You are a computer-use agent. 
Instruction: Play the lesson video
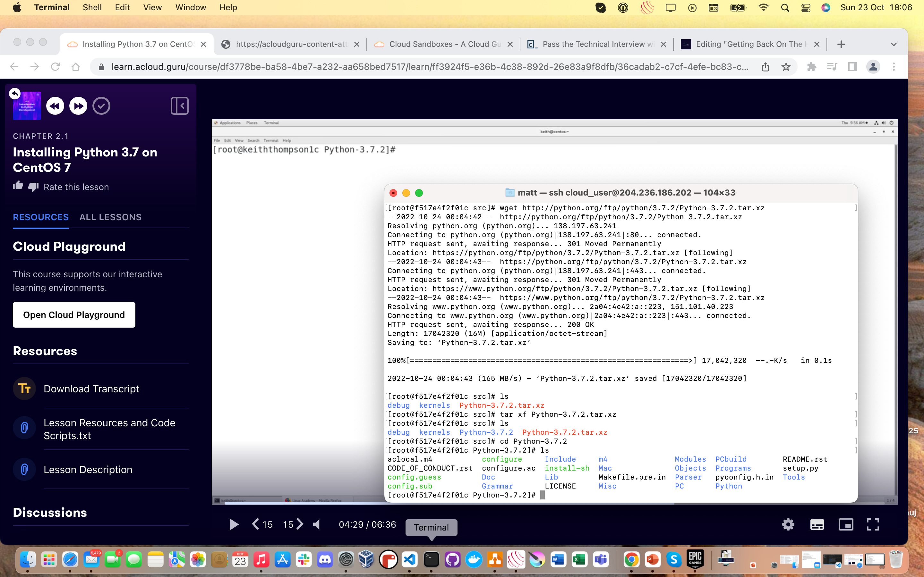pos(234,524)
